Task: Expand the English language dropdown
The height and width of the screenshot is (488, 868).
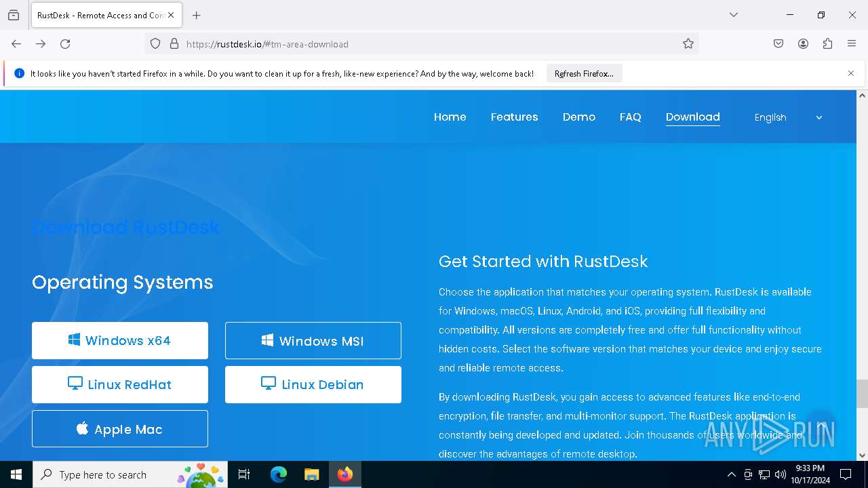Action: tap(788, 117)
